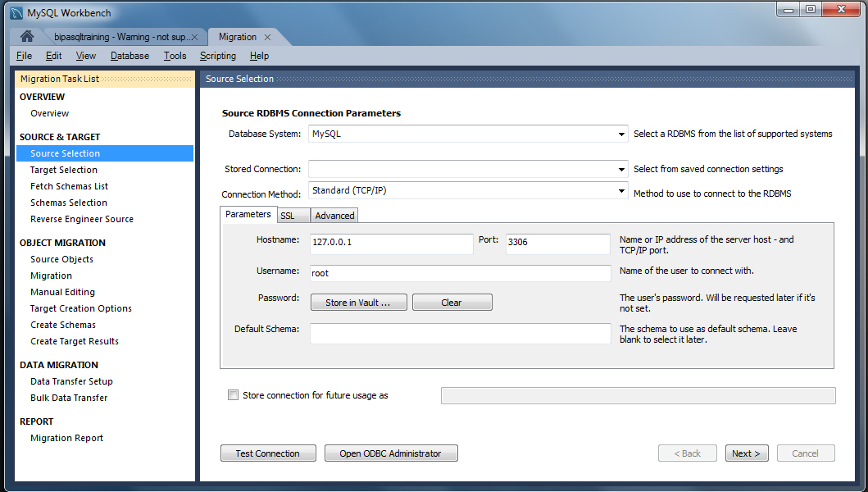Switch to the SSL tab
The width and height of the screenshot is (868, 492).
[287, 216]
